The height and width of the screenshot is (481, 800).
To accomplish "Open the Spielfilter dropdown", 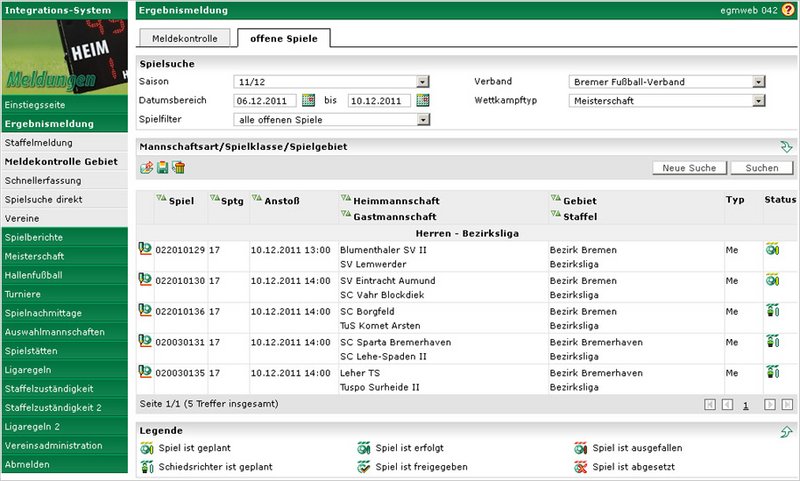I will pyautogui.click(x=423, y=120).
